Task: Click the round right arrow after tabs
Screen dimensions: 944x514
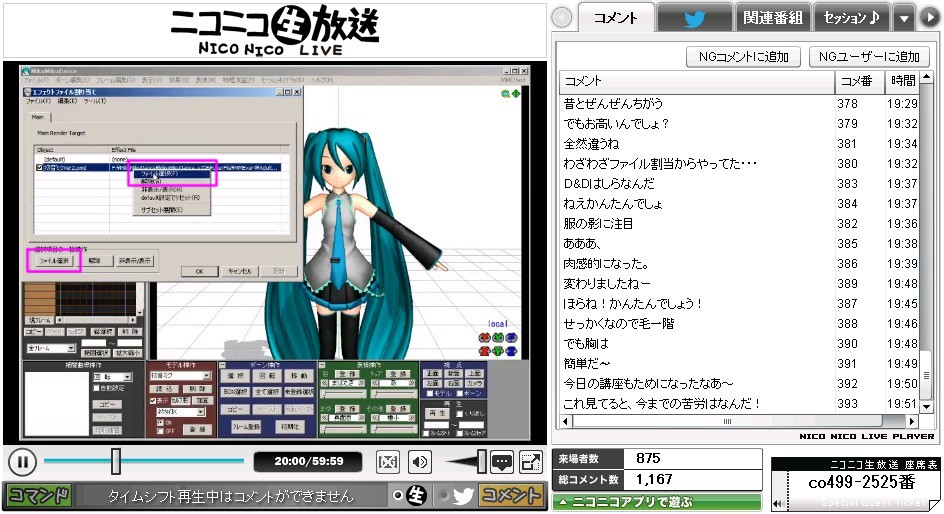Action: [x=929, y=17]
